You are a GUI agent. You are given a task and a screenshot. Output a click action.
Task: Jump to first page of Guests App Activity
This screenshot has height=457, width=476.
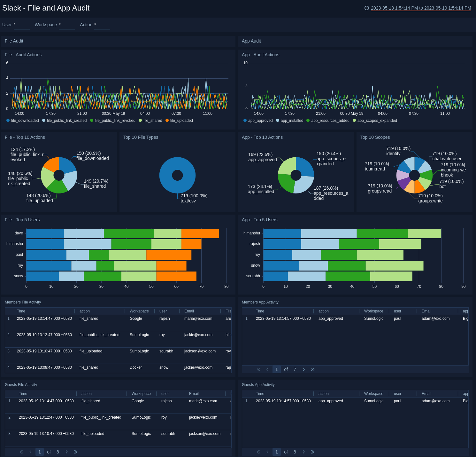click(x=258, y=452)
